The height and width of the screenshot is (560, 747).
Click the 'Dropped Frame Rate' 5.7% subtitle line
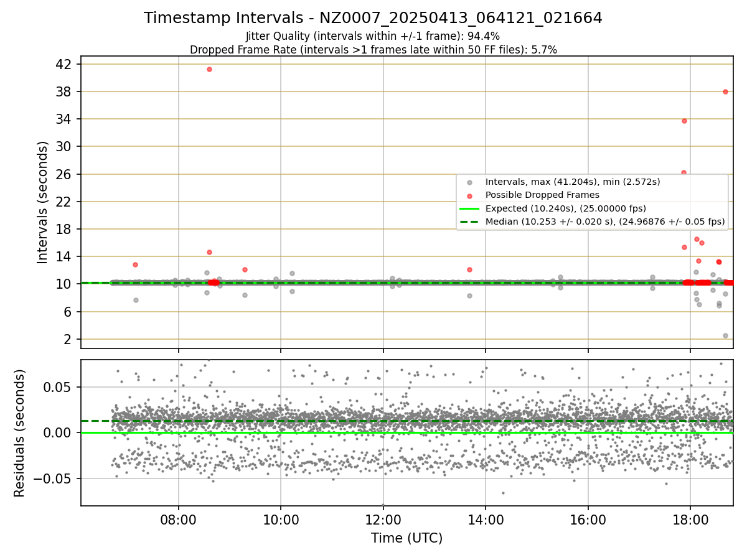pyautogui.click(x=373, y=50)
